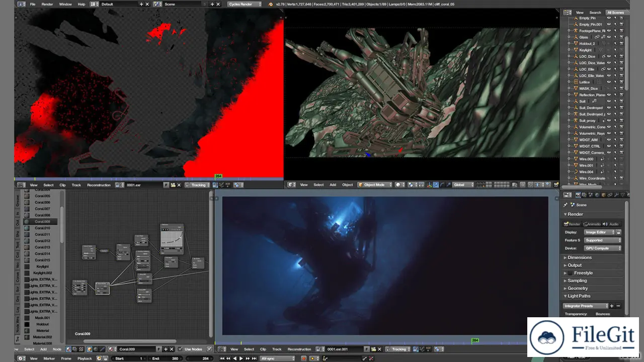Screen dimensions: 644x362
Task: Delete the Scene with X button
Action: pos(218,4)
